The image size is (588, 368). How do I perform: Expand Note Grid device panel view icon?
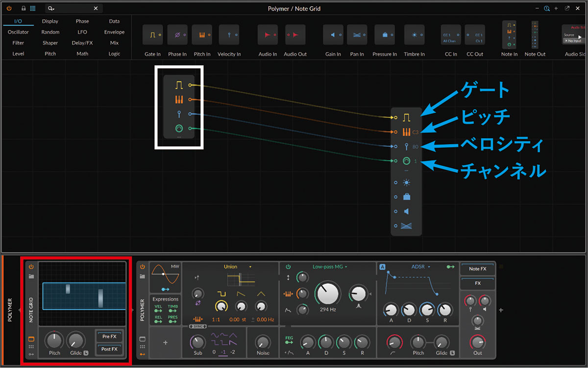click(31, 339)
